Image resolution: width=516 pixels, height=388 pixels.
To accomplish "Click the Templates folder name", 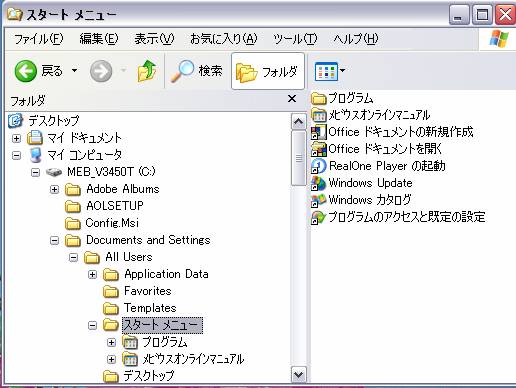I will (x=150, y=308).
